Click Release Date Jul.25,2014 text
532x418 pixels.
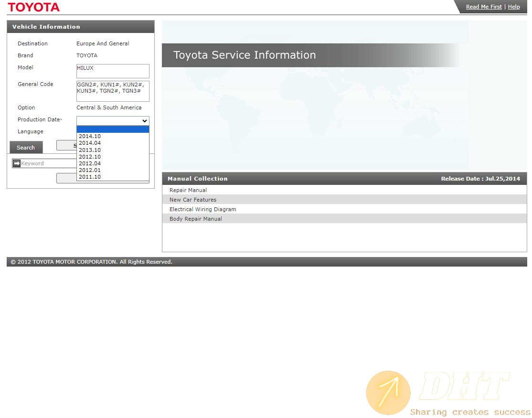480,179
